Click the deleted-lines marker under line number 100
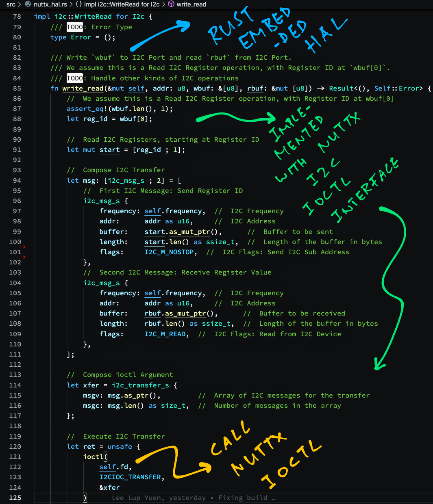This screenshot has width=433, height=504. pos(24,247)
